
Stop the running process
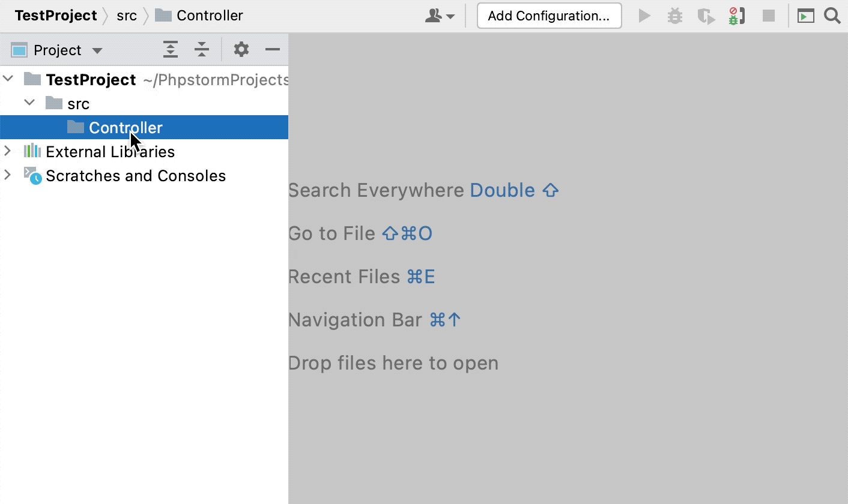[x=769, y=16]
